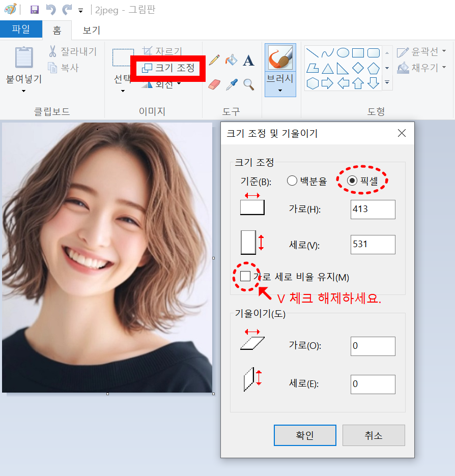Select the Magnifier zoom tool

pos(248,84)
